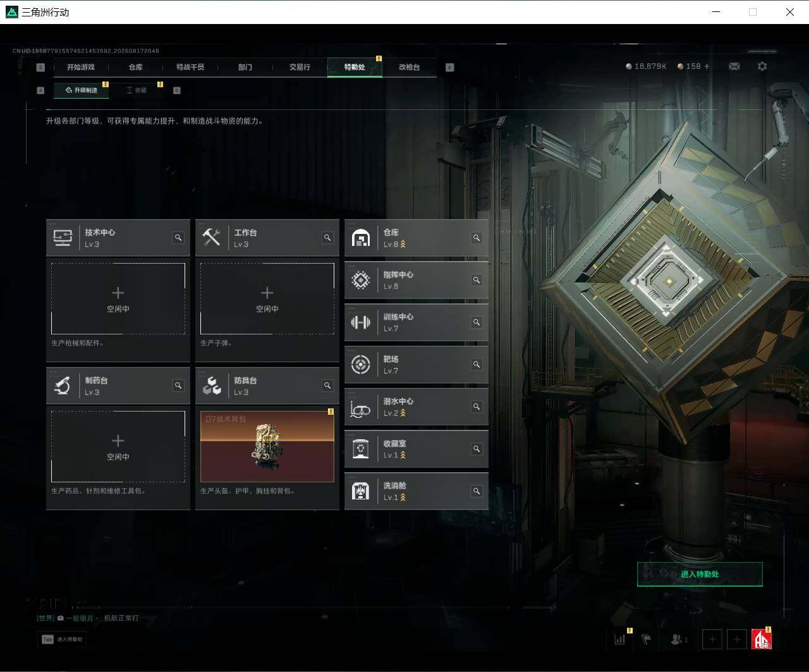Open the 部门 tab
Screen dimensions: 809x672
click(x=245, y=67)
